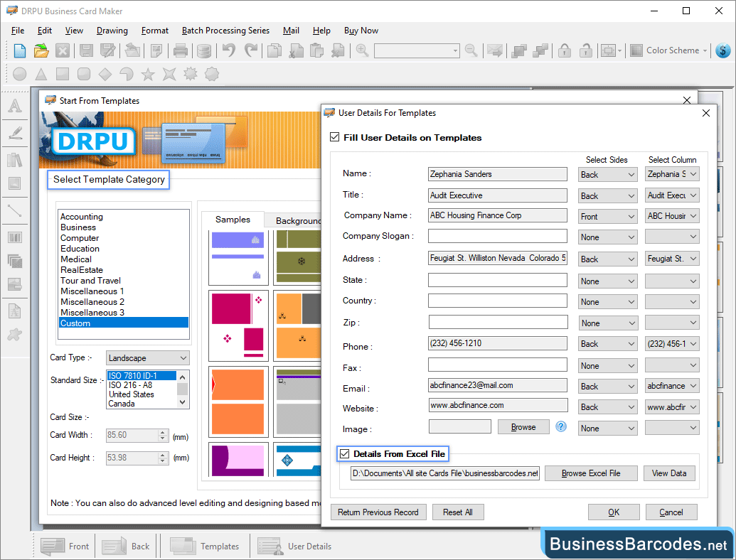
Task: Click the Company Slogan input field
Action: pyautogui.click(x=498, y=236)
